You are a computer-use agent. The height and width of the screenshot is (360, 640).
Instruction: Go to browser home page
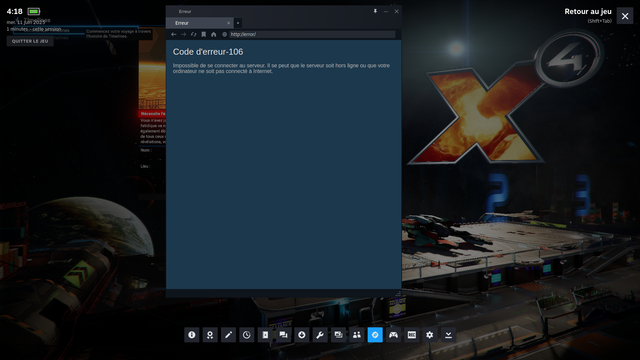tap(213, 34)
